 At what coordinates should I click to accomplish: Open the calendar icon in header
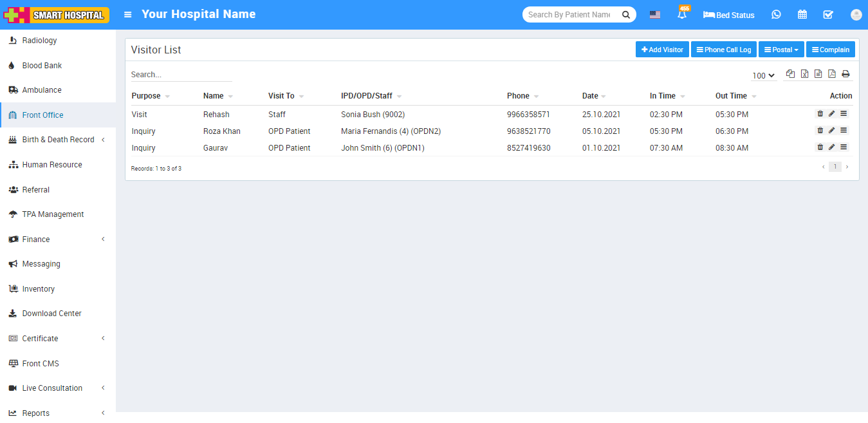tap(802, 15)
